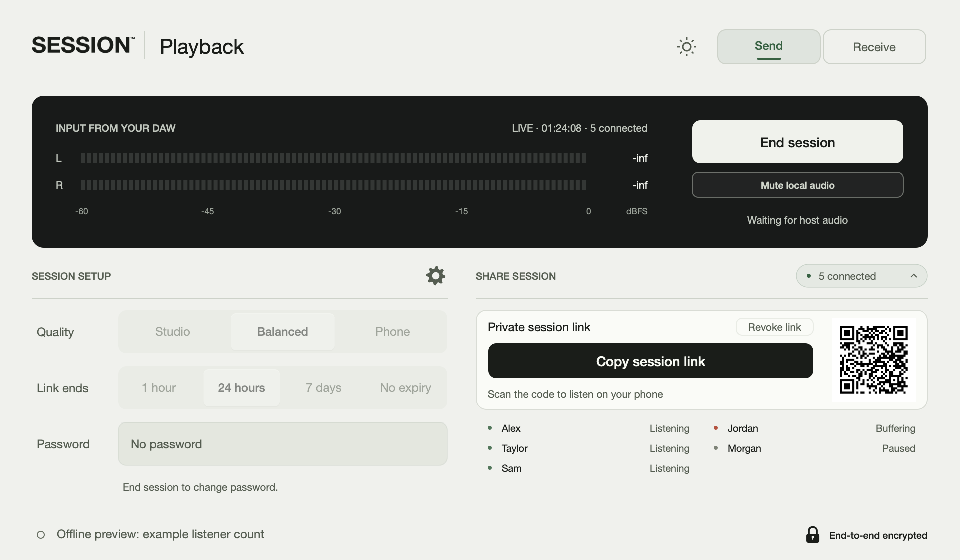
Task: Set link to No expiry
Action: 406,388
